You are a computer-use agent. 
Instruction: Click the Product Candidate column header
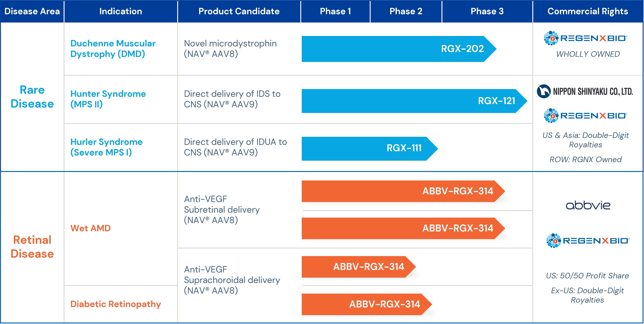(x=239, y=11)
